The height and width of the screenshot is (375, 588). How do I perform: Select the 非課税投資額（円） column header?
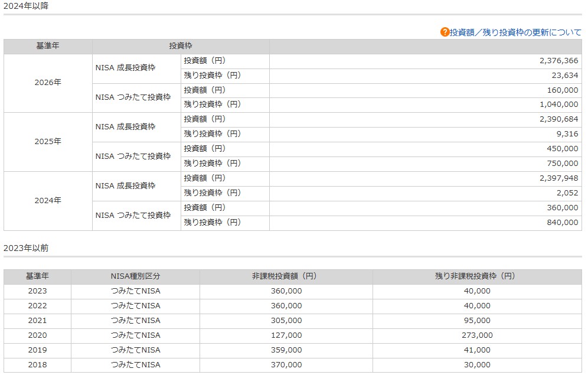point(286,276)
